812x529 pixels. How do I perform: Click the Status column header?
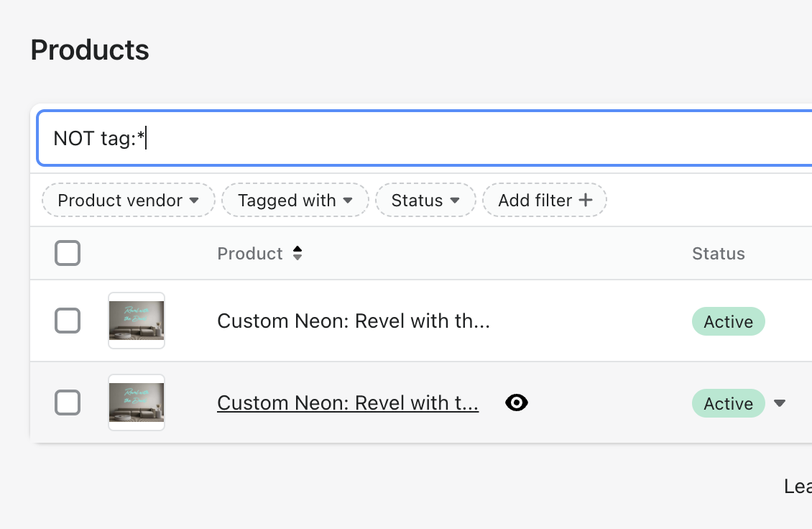click(718, 254)
